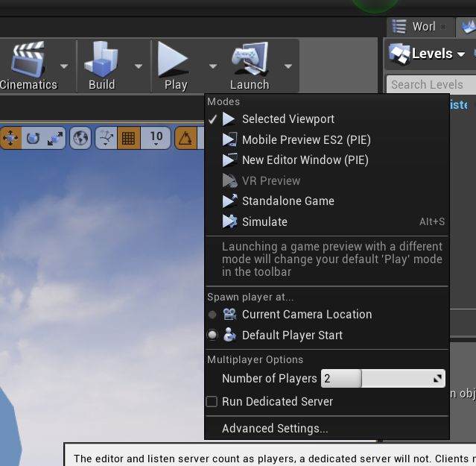Click the Number of Players value slider
The image size is (476, 466).
pos(383,378)
